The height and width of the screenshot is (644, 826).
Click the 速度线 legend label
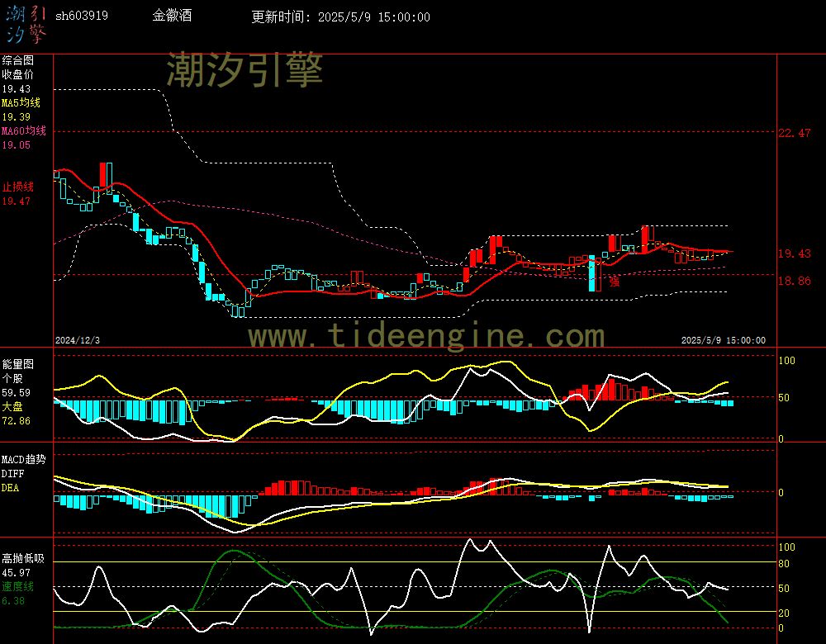[x=17, y=586]
